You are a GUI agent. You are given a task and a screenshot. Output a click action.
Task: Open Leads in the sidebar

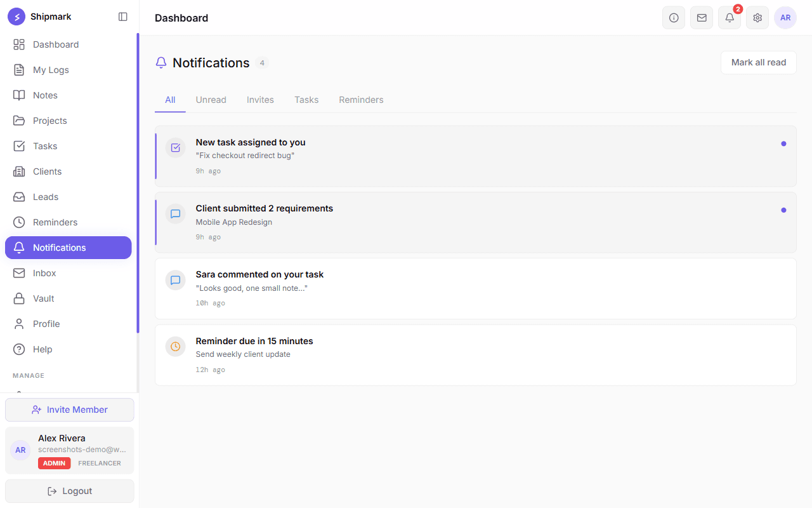[69, 197]
